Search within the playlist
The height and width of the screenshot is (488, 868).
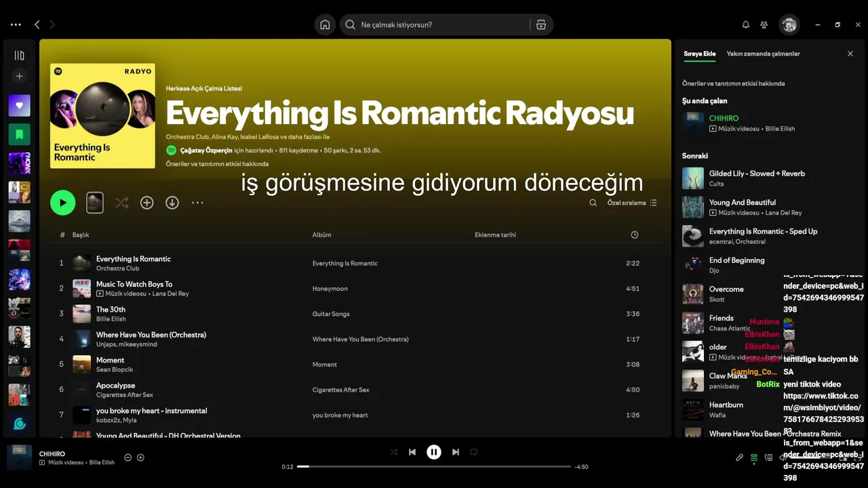[593, 203]
